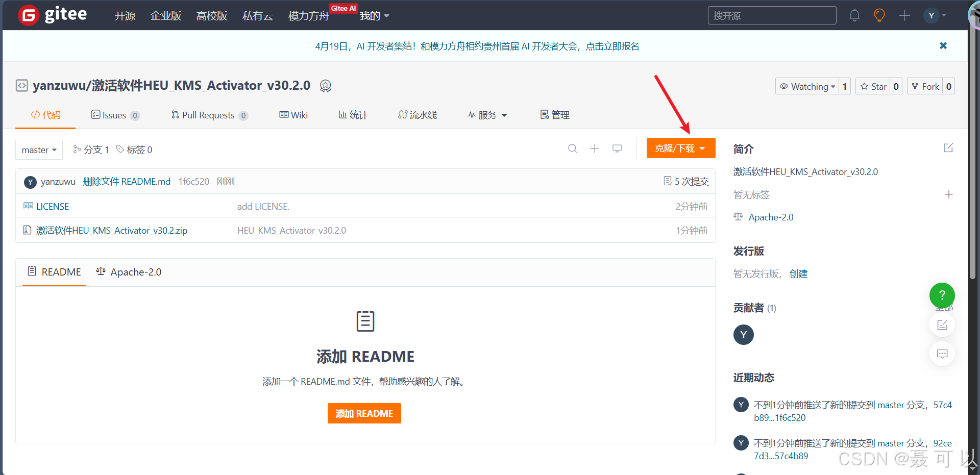This screenshot has width=980, height=475.
Task: Click the yanzuwu repository title link
Action: 60,85
